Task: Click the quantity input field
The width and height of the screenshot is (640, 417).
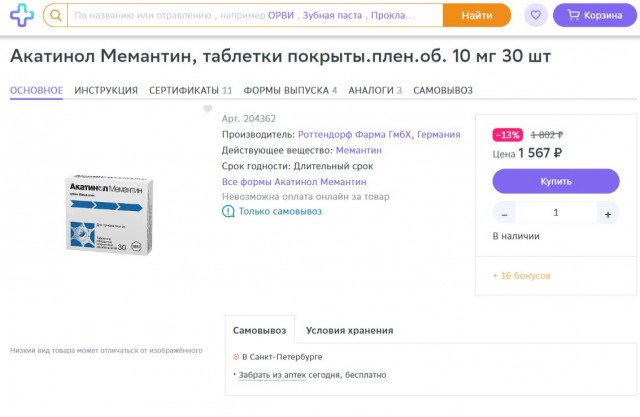Action: [x=556, y=213]
